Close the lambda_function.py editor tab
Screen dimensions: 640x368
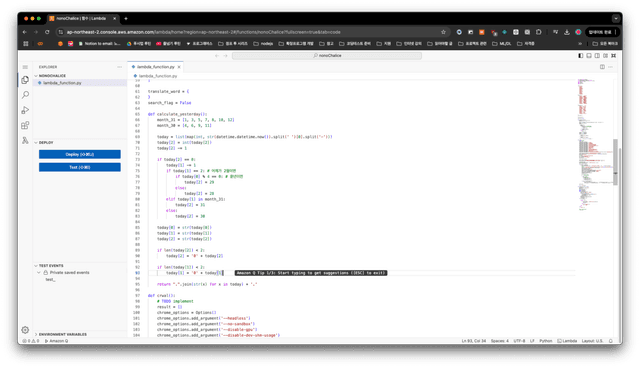[x=179, y=67]
